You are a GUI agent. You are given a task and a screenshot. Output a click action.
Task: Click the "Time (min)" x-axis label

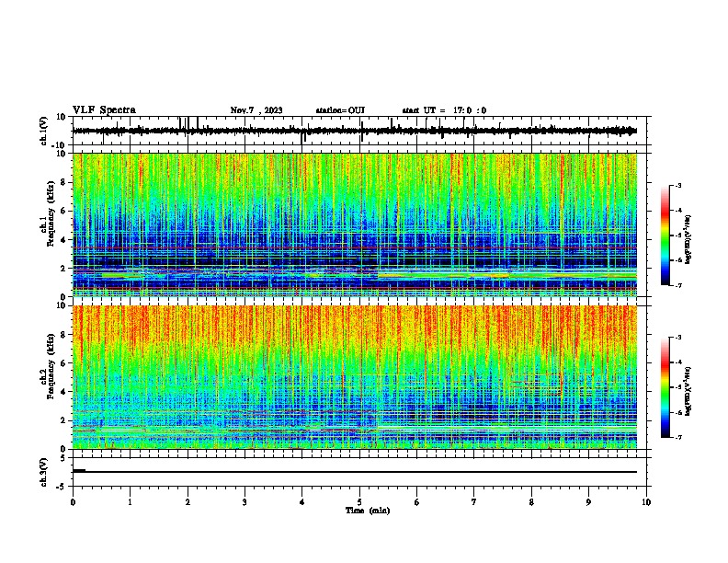pyautogui.click(x=368, y=511)
